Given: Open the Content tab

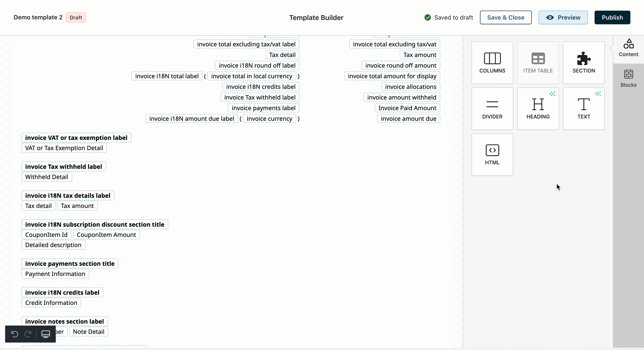Looking at the screenshot, I should pos(628,48).
